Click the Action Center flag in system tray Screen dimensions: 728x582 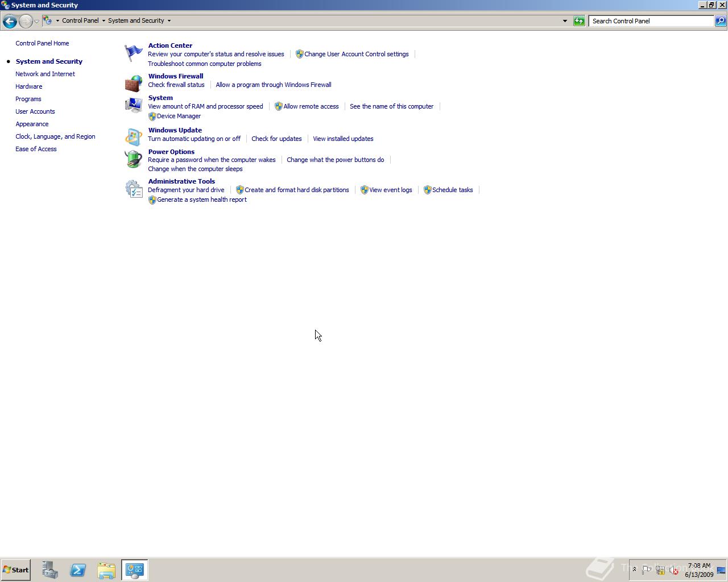pos(647,570)
